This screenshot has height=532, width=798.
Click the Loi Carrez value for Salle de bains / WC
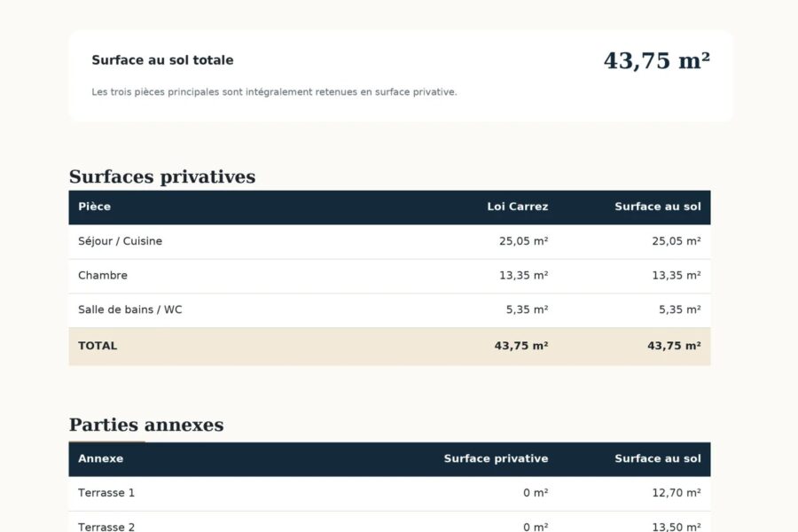[x=528, y=309]
